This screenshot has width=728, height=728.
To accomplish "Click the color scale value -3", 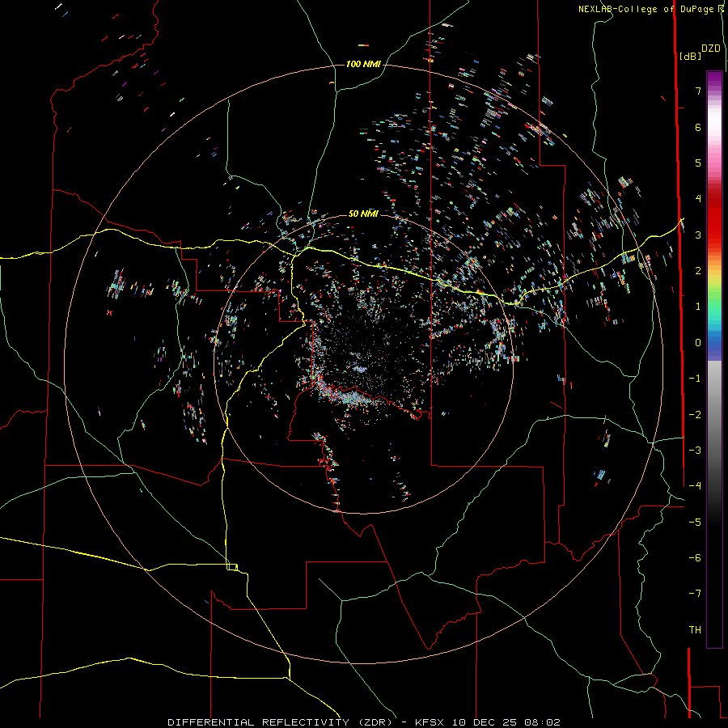I will click(x=695, y=451).
